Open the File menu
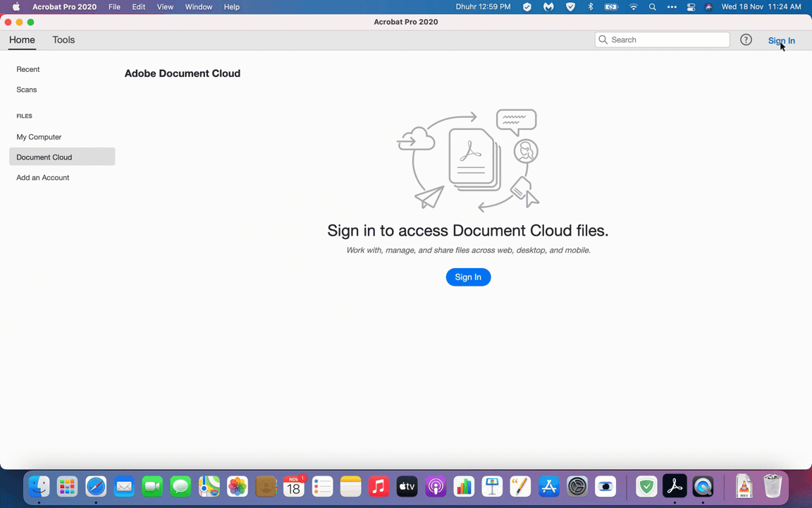Viewport: 812px width, 508px height. [114, 7]
